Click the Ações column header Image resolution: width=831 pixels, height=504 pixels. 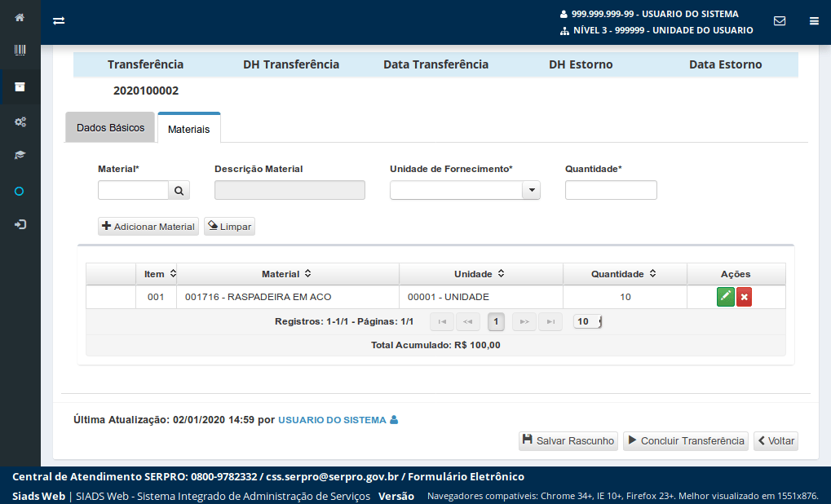[x=736, y=274]
